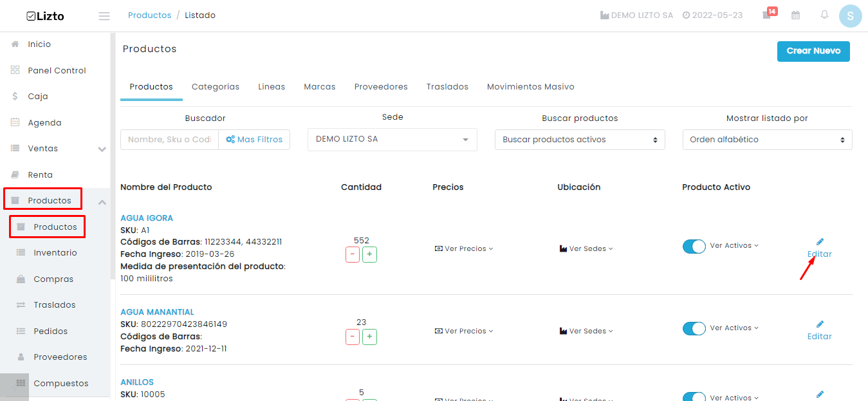Screen dimensions: 868x401
Task: Toggle the active switch for AGUA IGORA
Action: 694,247
